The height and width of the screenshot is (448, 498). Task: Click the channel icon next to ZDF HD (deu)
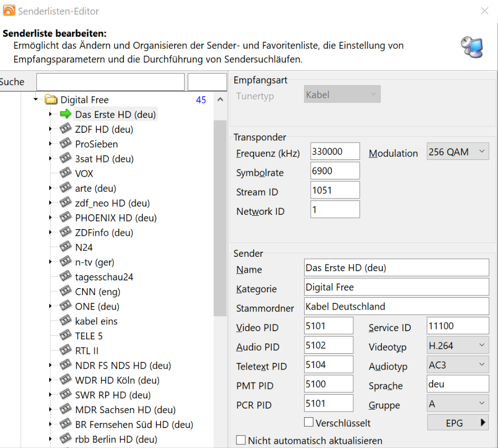pyautogui.click(x=66, y=129)
